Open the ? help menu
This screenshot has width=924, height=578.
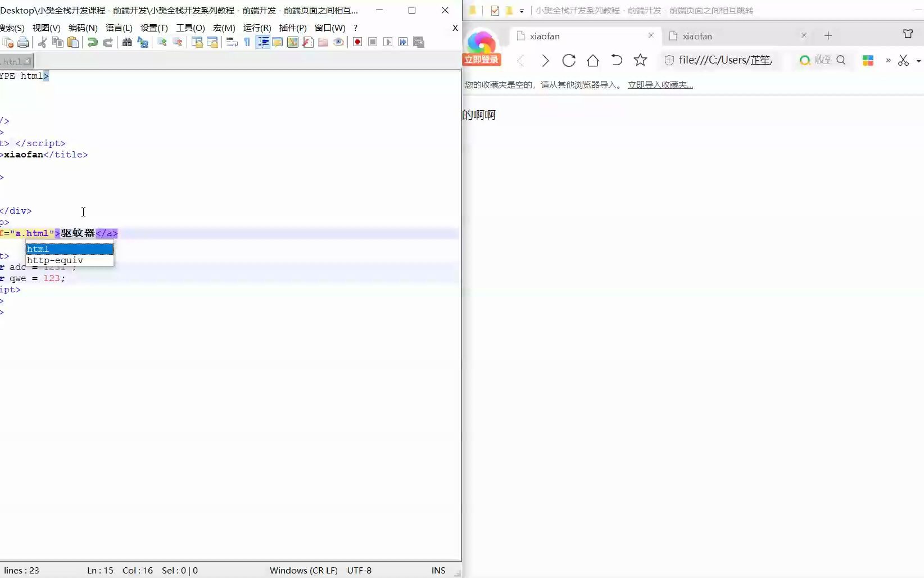(x=355, y=28)
